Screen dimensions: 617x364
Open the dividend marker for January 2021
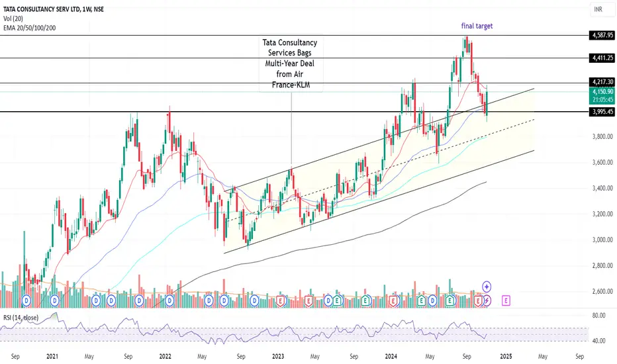pyautogui.click(x=55, y=301)
